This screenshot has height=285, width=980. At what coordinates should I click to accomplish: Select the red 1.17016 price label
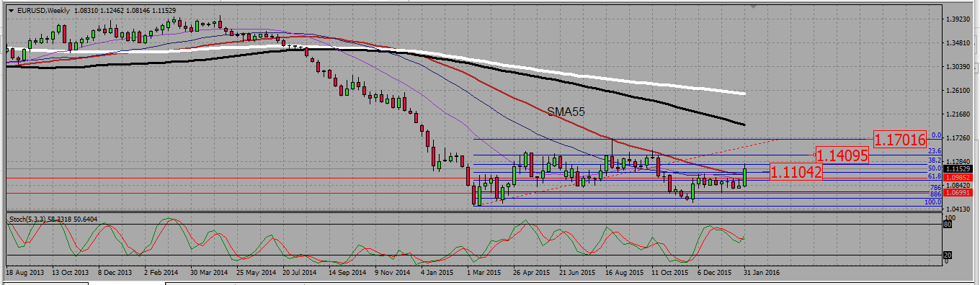tap(900, 139)
